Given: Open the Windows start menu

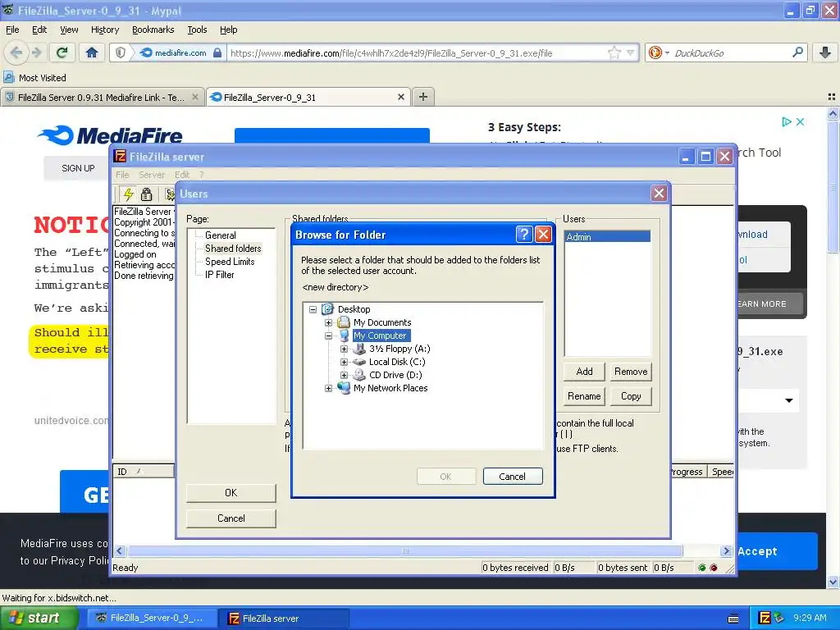Looking at the screenshot, I should click(39, 619).
